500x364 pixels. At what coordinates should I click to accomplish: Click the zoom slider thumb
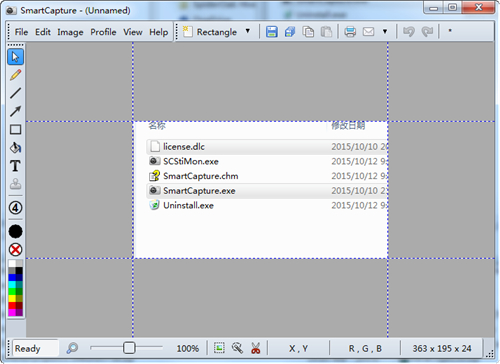pos(129,348)
